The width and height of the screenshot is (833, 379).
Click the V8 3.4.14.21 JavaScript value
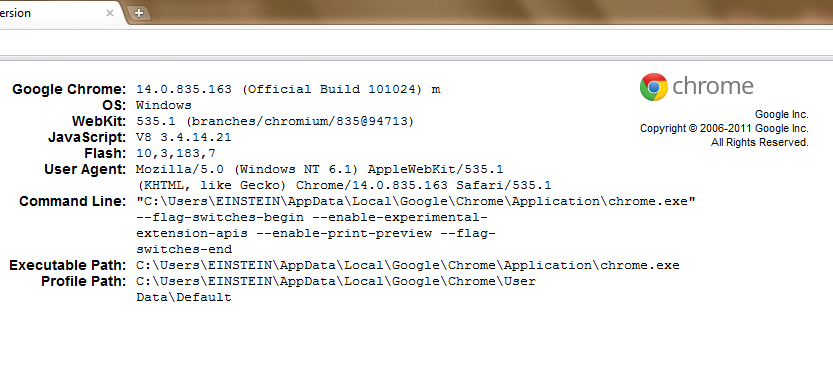183,137
